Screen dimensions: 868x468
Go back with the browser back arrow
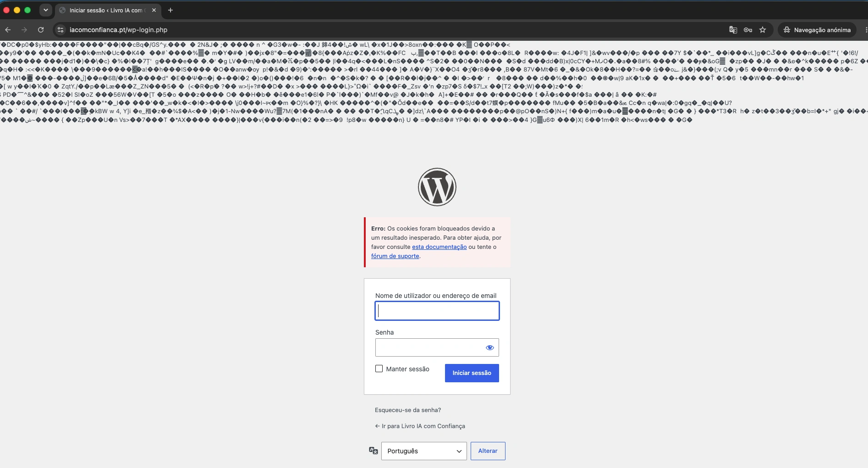[x=8, y=30]
